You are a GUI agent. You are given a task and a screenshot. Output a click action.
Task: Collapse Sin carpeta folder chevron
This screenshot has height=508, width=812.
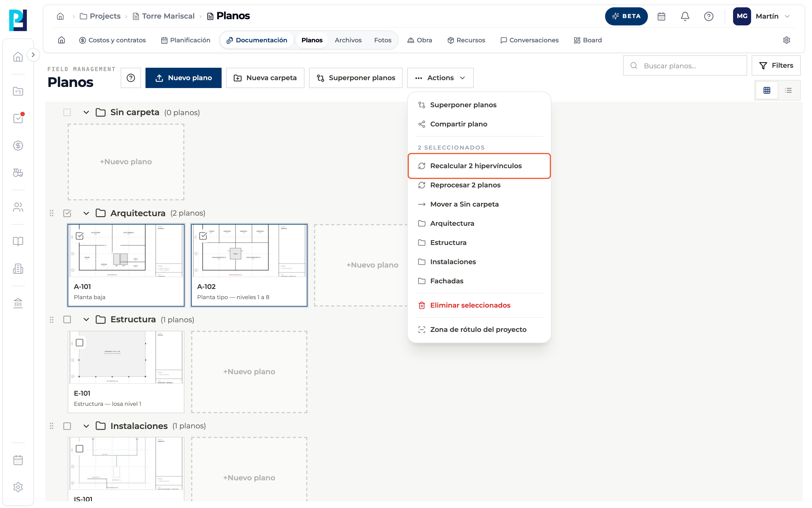[x=86, y=112]
